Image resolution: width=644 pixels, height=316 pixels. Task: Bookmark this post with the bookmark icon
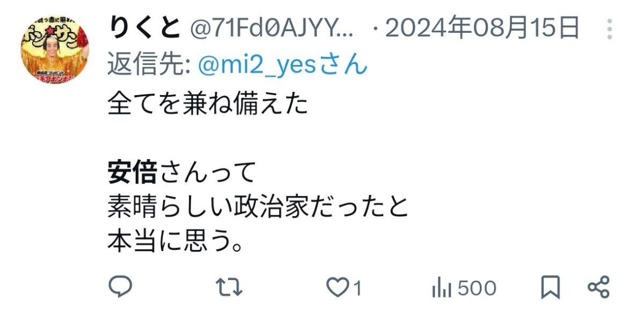(x=551, y=288)
